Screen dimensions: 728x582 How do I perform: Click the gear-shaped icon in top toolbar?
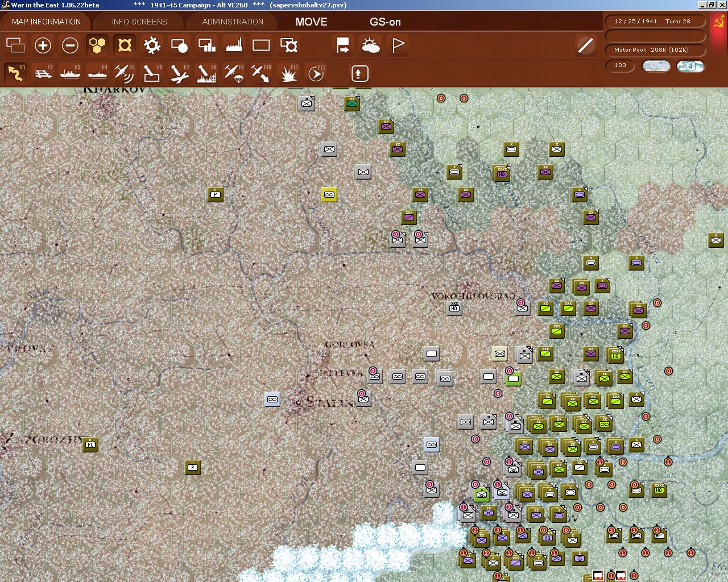click(152, 45)
